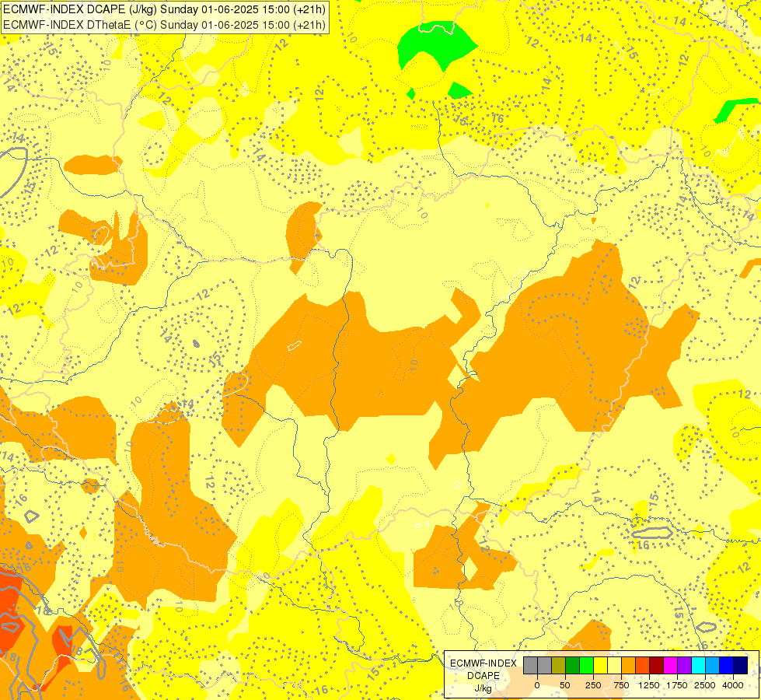761x700 pixels.
Task: Select the bright yellow legend swatch
Action: [x=600, y=666]
